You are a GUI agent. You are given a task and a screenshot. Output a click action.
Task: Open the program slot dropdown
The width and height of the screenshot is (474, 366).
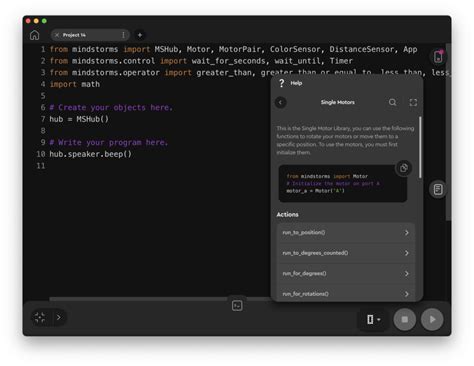click(x=373, y=319)
